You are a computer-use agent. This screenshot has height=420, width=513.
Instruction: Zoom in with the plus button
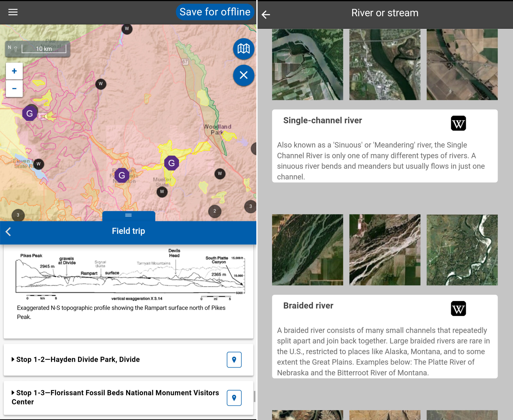[x=14, y=71]
